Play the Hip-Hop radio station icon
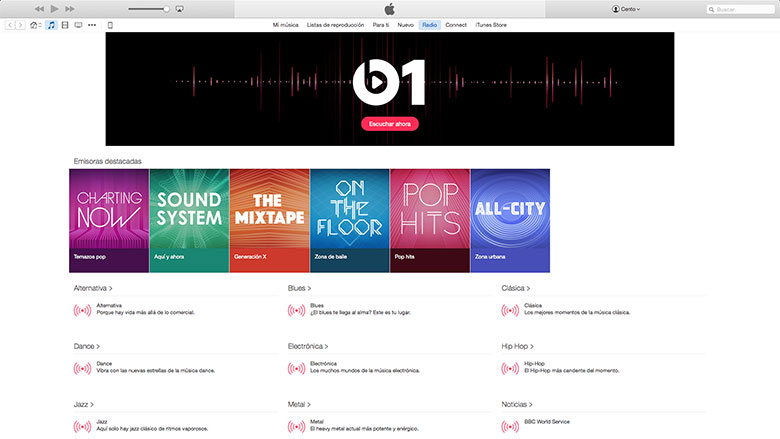The image size is (780, 439). 510,369
